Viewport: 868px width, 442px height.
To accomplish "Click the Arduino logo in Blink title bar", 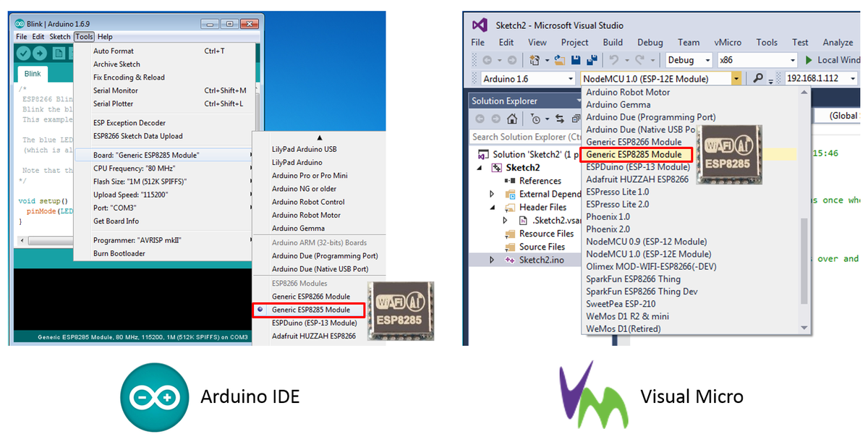I will (x=18, y=24).
